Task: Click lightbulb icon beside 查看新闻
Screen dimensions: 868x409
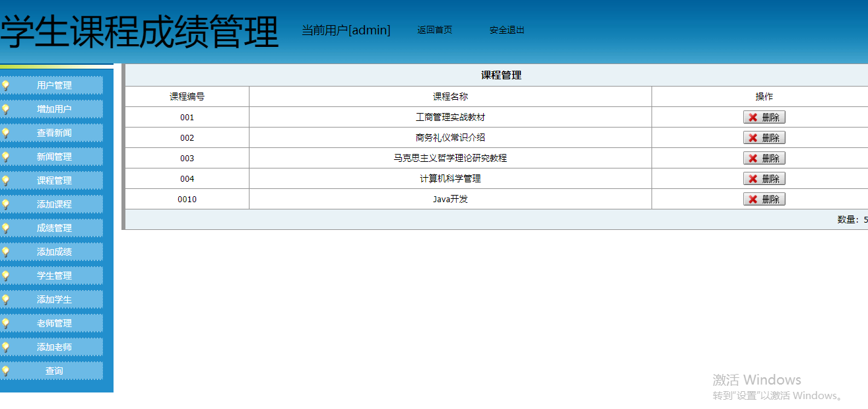Action: point(5,133)
